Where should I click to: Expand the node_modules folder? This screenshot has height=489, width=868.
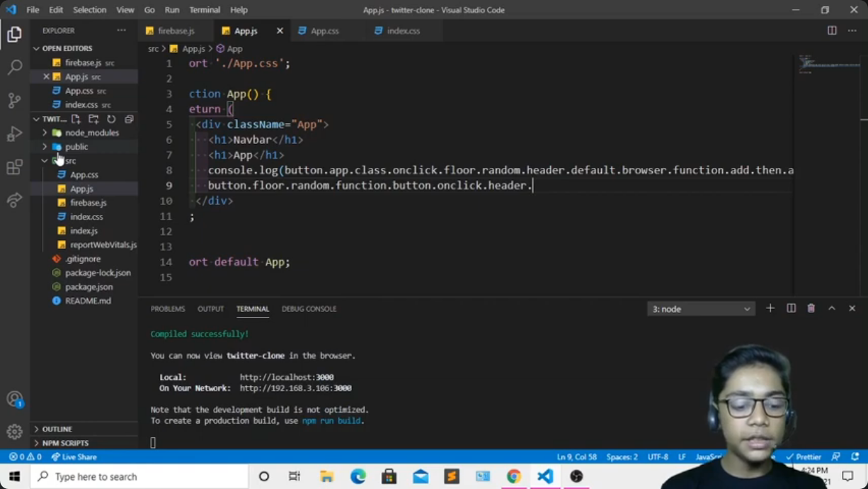(x=91, y=133)
